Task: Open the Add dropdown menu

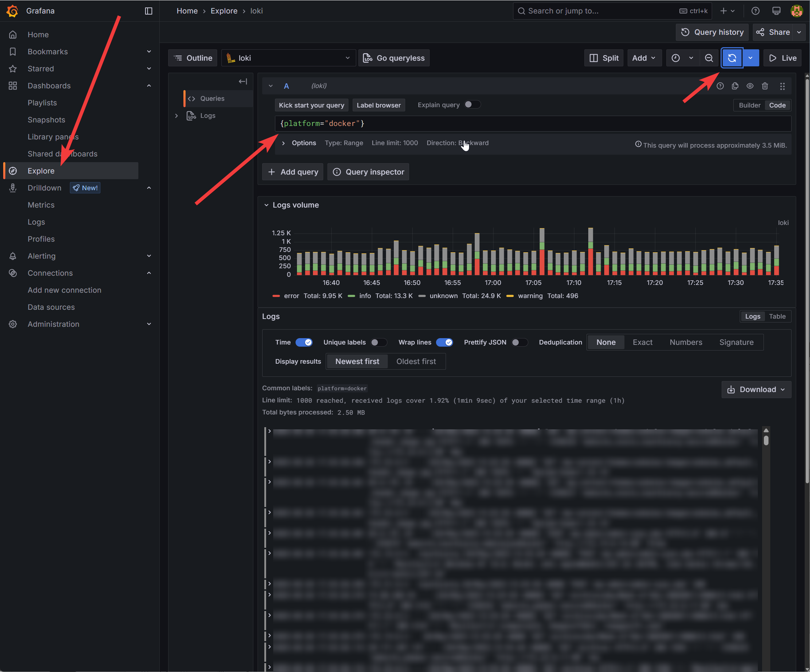Action: coord(644,58)
